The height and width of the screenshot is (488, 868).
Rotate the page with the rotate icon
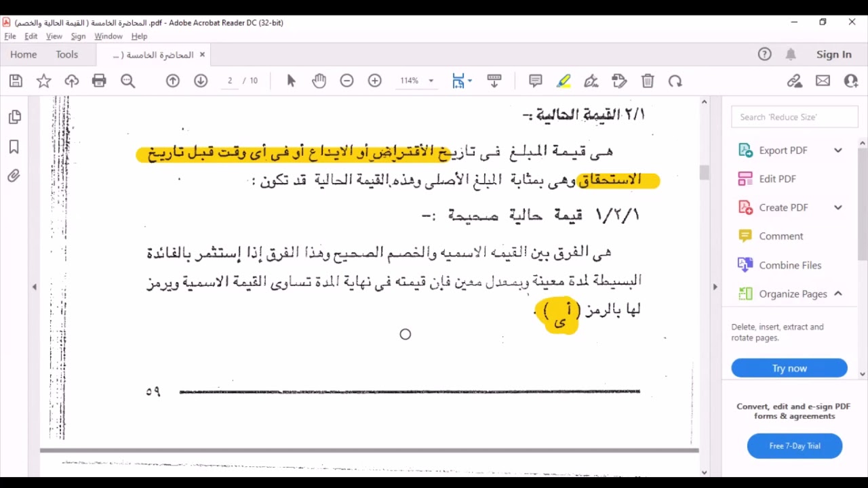[x=675, y=81]
